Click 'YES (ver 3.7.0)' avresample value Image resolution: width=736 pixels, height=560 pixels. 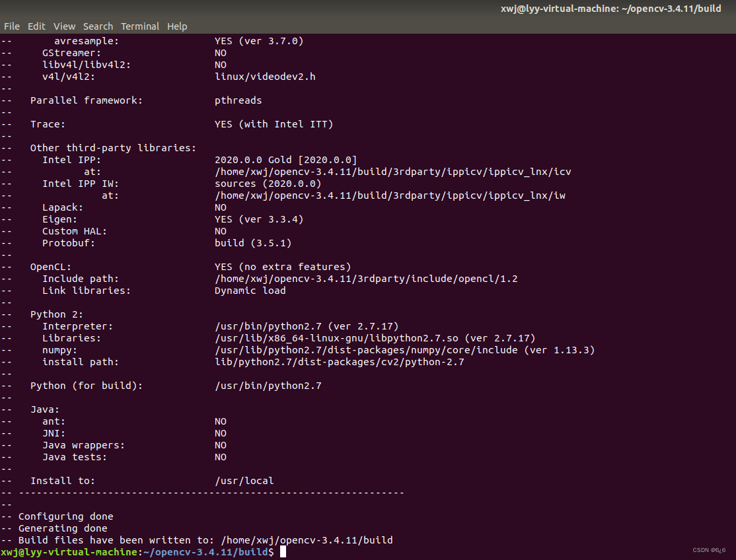(259, 41)
